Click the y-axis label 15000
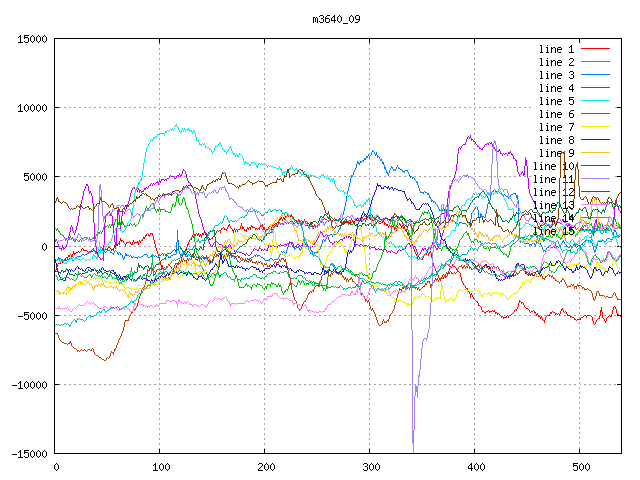The image size is (640, 480). coord(32,39)
